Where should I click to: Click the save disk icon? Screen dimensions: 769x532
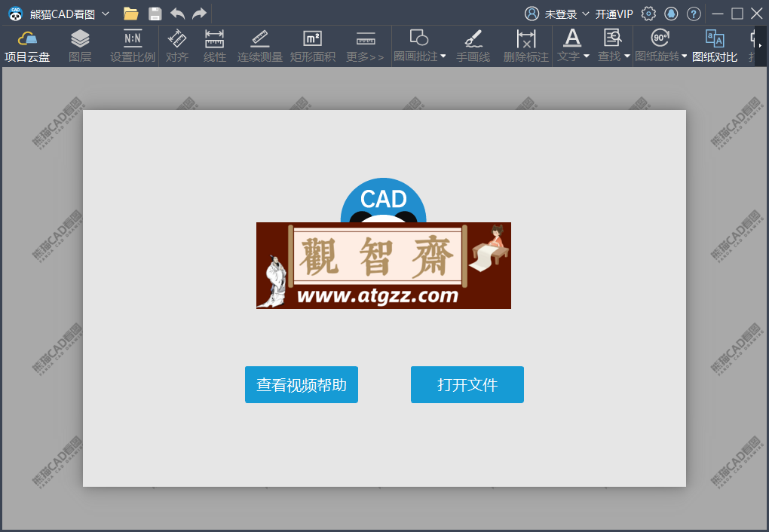(155, 14)
